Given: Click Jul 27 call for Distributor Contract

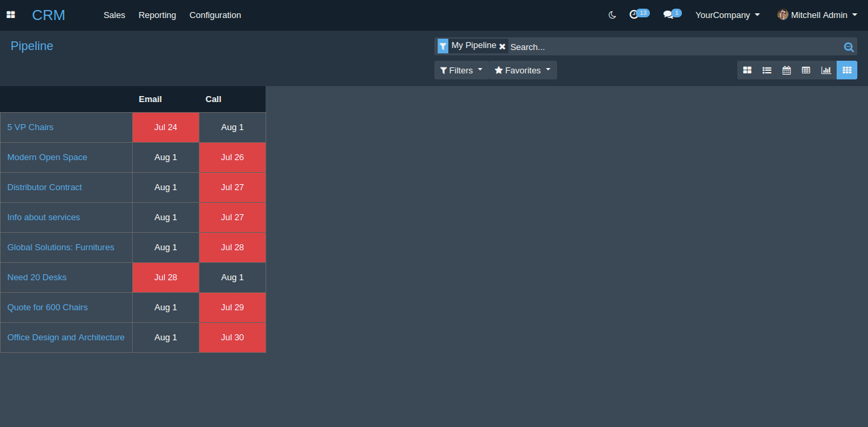Looking at the screenshot, I should (x=232, y=187).
